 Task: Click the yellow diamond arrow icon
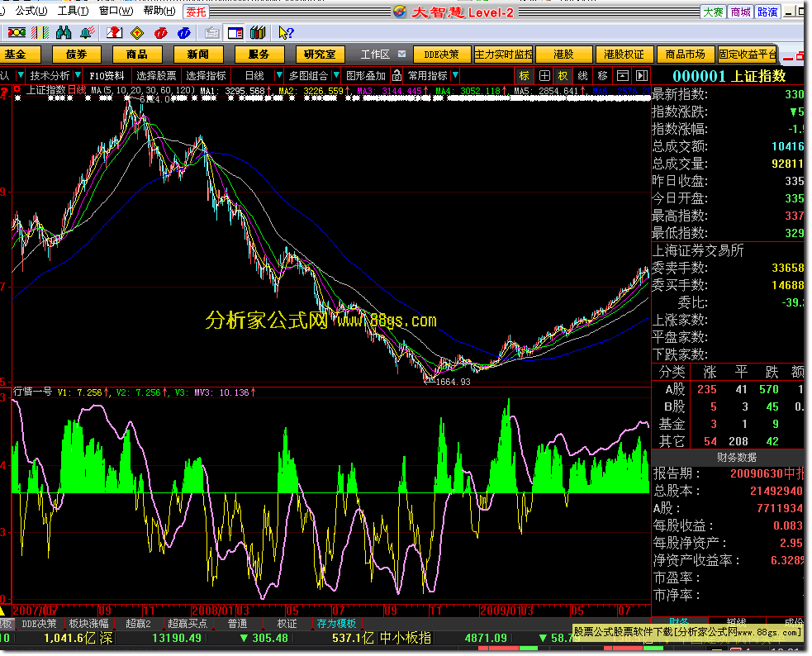point(137,33)
